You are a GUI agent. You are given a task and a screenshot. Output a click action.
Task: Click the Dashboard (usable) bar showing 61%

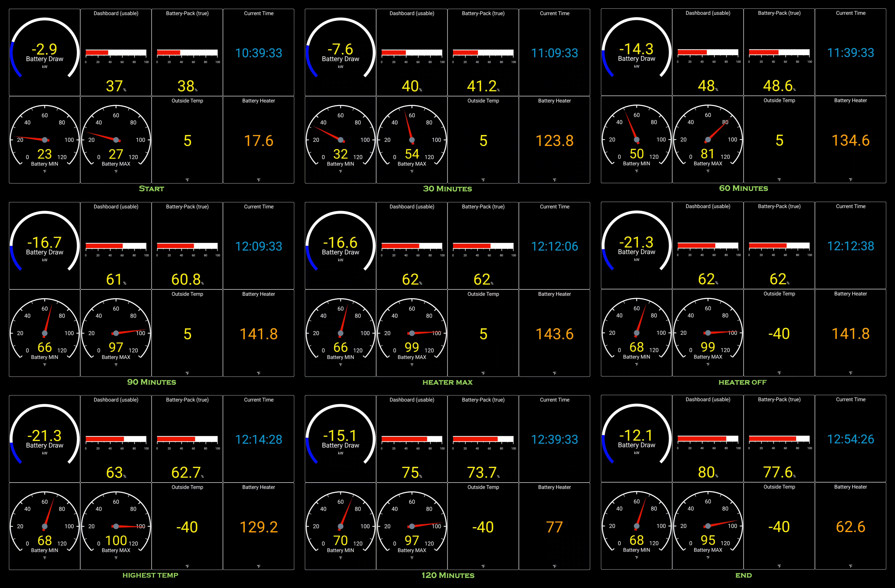click(x=116, y=246)
